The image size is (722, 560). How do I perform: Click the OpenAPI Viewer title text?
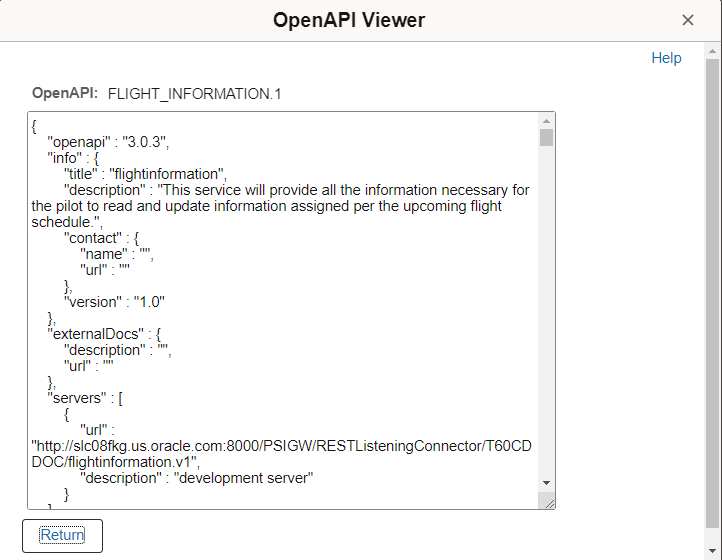click(349, 20)
